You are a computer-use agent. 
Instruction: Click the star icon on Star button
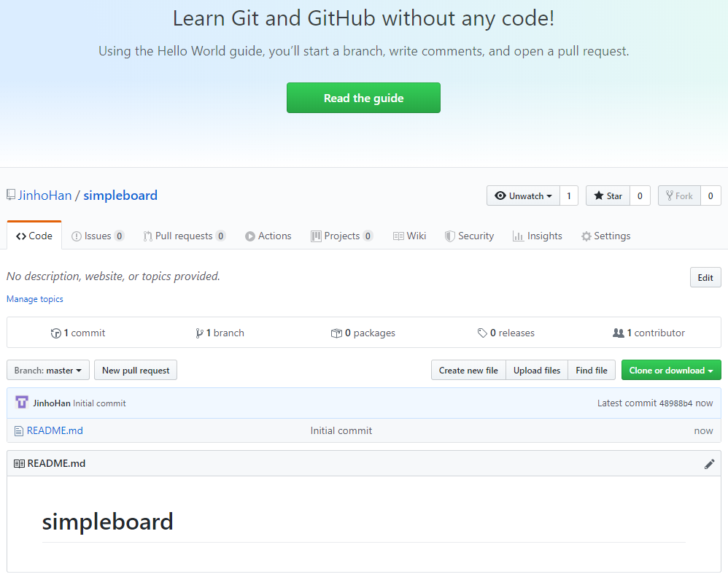pos(598,195)
